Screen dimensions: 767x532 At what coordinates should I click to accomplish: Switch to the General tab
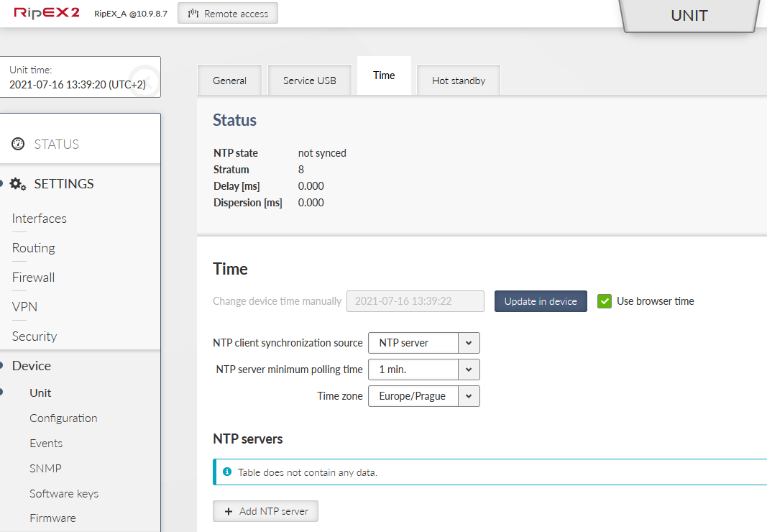(x=229, y=81)
